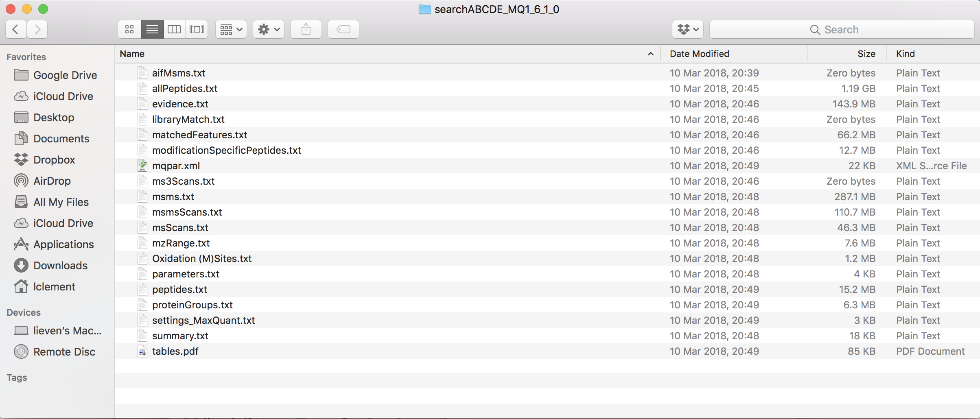Select the Applications sidebar item

tap(63, 244)
